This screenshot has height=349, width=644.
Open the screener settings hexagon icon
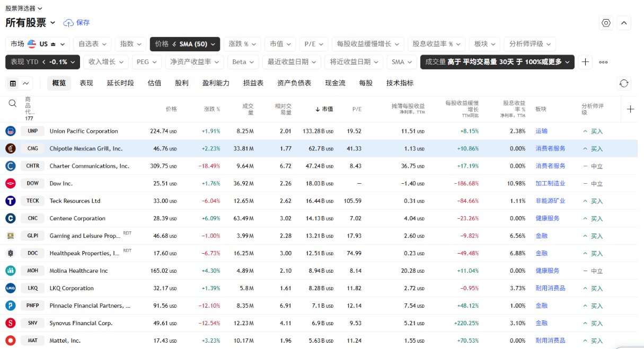click(x=606, y=23)
